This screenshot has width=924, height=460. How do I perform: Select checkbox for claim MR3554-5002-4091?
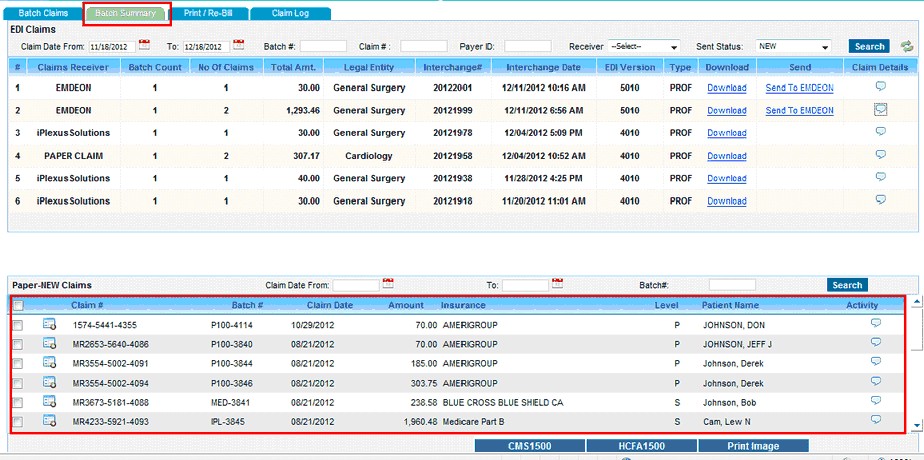17,363
